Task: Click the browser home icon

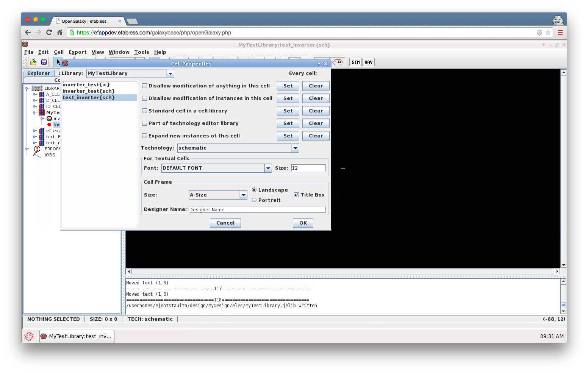Action: [59, 33]
